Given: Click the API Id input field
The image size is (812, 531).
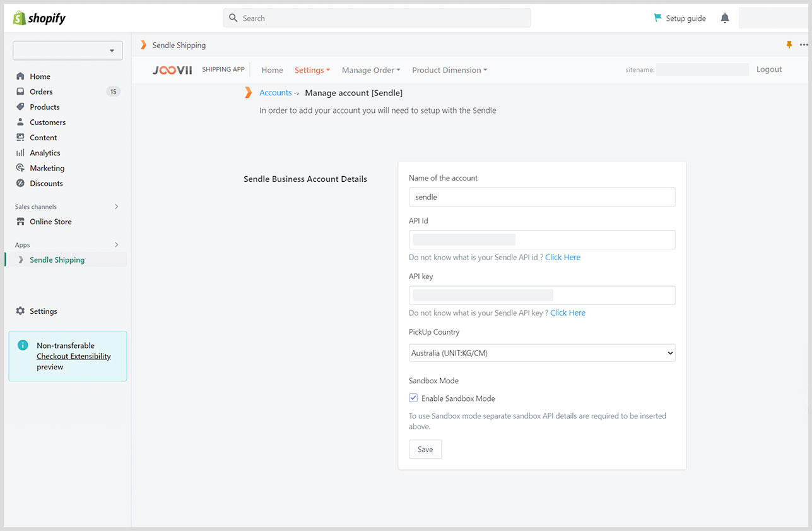Looking at the screenshot, I should 542,240.
